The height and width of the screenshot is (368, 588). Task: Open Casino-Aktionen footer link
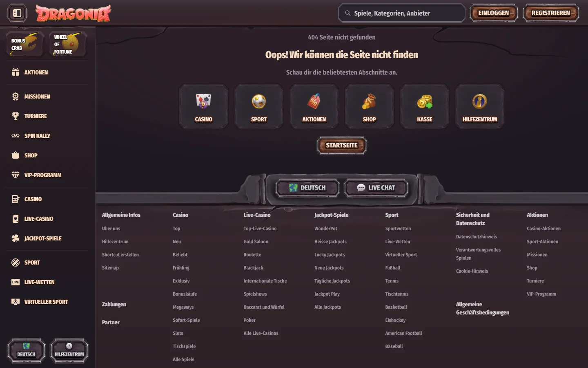tap(544, 229)
